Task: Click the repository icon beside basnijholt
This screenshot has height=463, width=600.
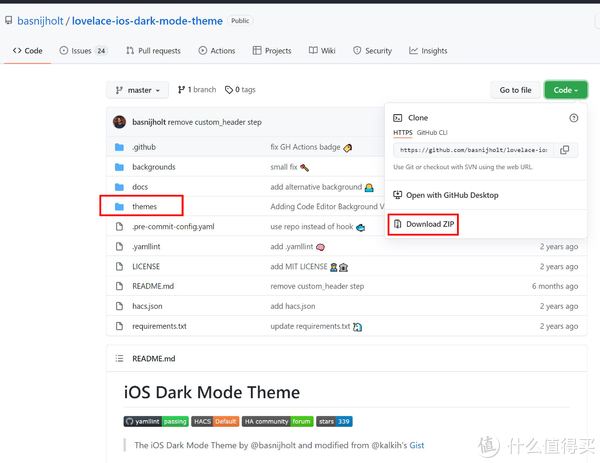Action: 8,20
